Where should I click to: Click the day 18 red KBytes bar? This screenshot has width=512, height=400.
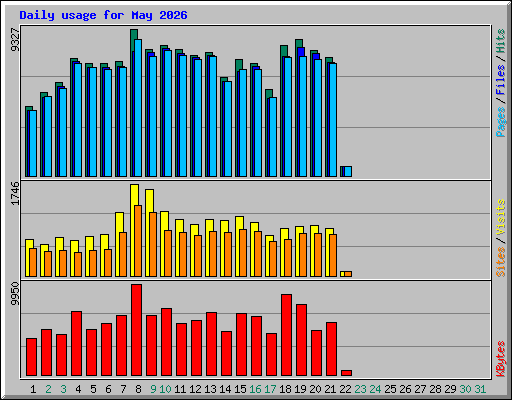[x=287, y=335]
